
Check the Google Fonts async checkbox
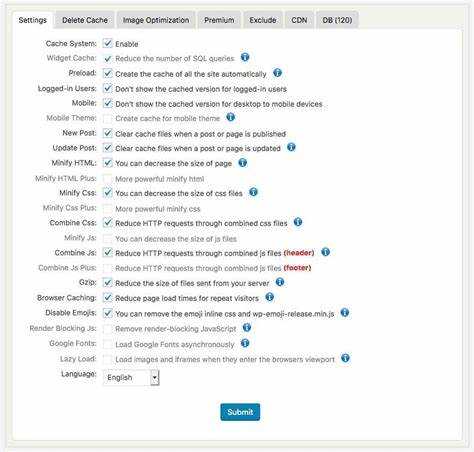point(107,344)
